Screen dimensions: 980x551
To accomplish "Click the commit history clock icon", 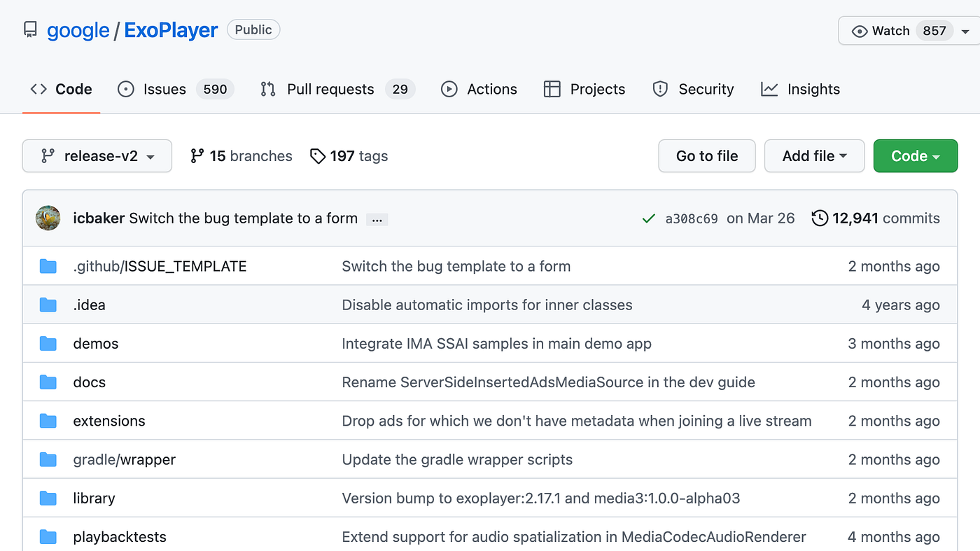I will tap(820, 218).
